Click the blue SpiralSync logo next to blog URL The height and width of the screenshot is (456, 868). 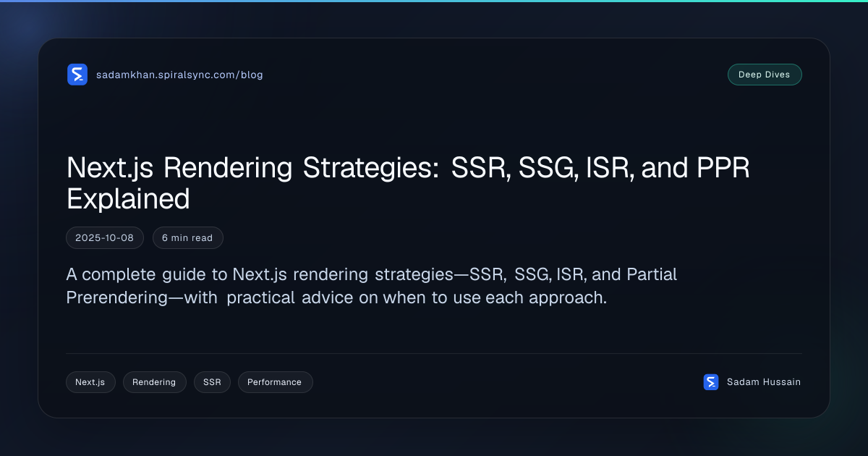coord(77,75)
